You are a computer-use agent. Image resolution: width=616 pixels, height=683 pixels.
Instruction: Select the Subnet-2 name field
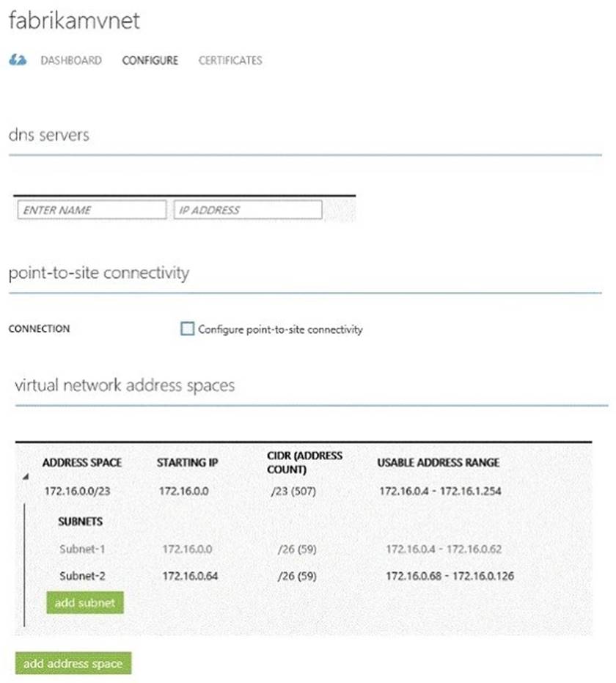82,576
